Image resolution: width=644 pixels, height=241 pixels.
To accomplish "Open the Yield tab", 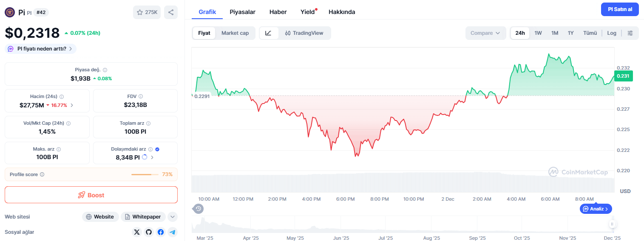I will 308,12.
